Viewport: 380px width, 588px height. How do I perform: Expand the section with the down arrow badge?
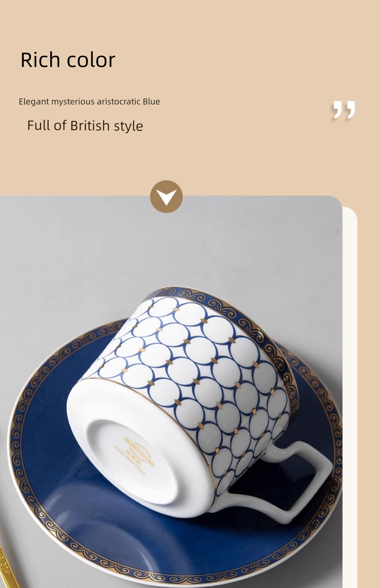click(x=166, y=197)
